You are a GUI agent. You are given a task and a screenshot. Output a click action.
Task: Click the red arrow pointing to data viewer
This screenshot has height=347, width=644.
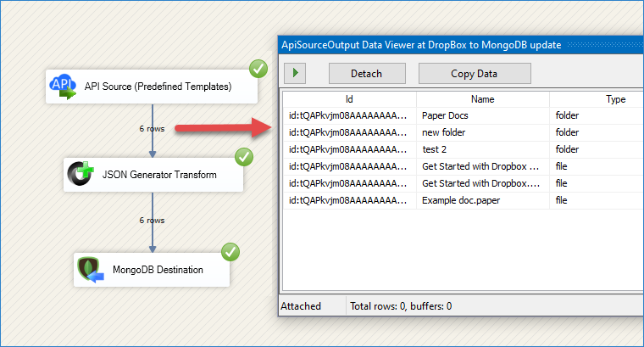[223, 128]
